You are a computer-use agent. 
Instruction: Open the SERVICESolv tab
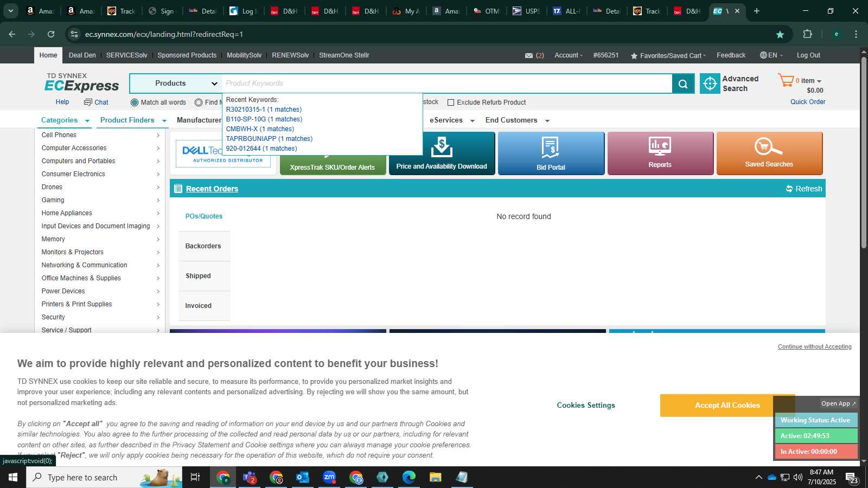pos(126,55)
